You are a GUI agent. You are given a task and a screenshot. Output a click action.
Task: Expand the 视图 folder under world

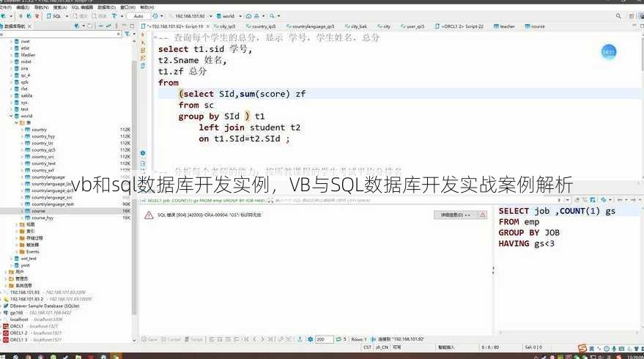coord(16,225)
